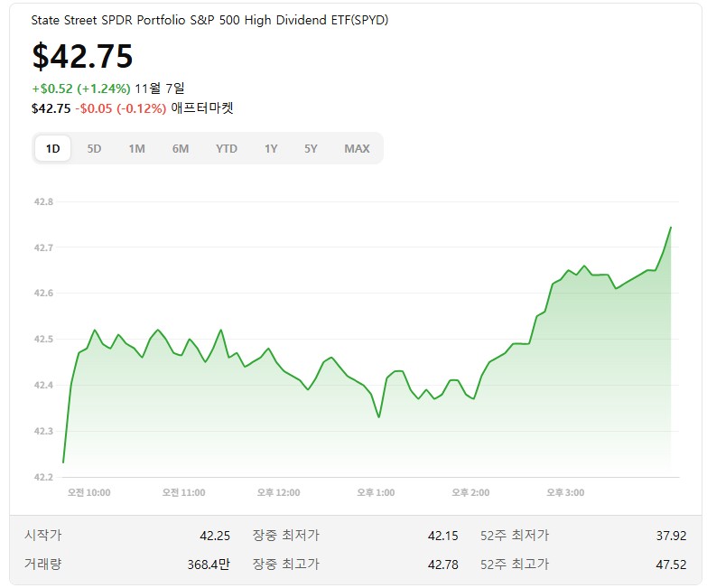Show the 6M price history
The width and height of the screenshot is (707, 588).
[181, 148]
